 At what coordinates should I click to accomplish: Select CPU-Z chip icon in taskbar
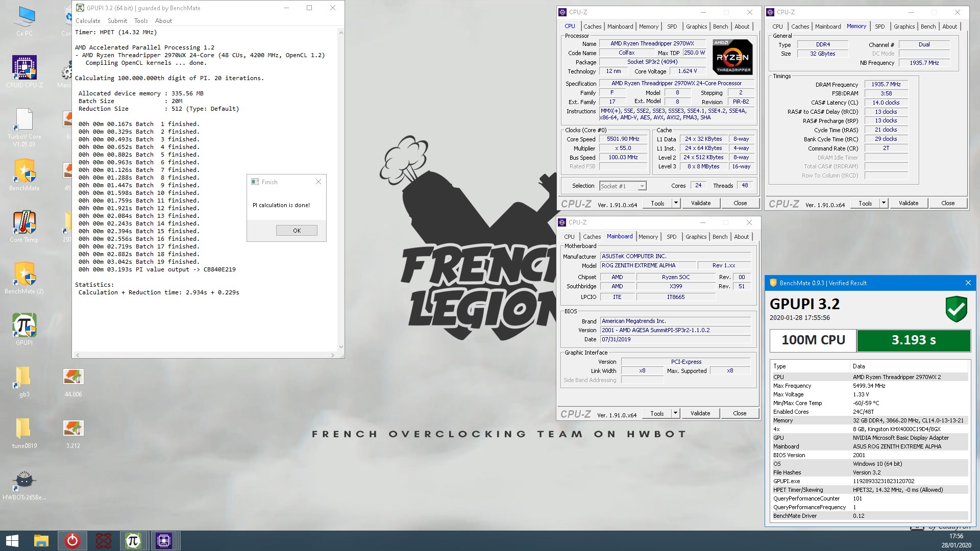click(x=164, y=541)
